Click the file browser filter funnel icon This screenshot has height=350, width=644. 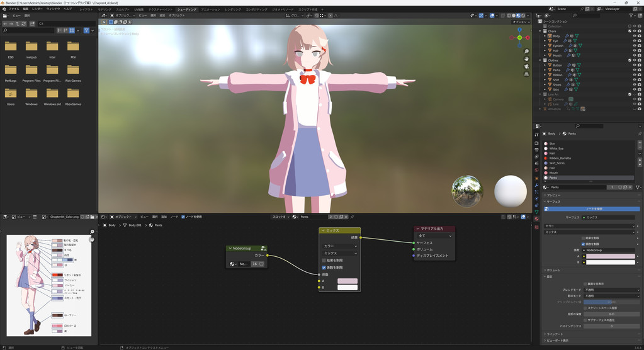[x=86, y=30]
